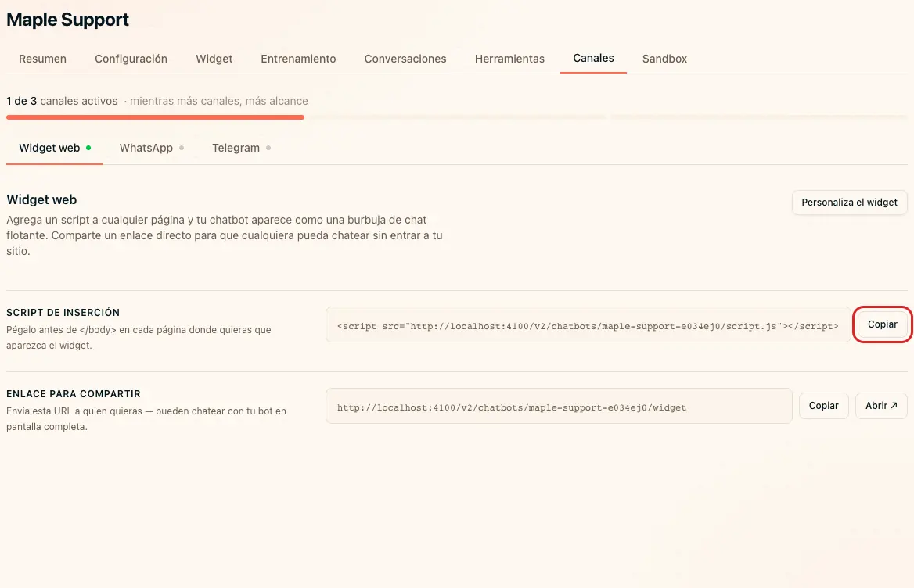
Task: Switch to the Telegram channel tab
Action: [241, 148]
